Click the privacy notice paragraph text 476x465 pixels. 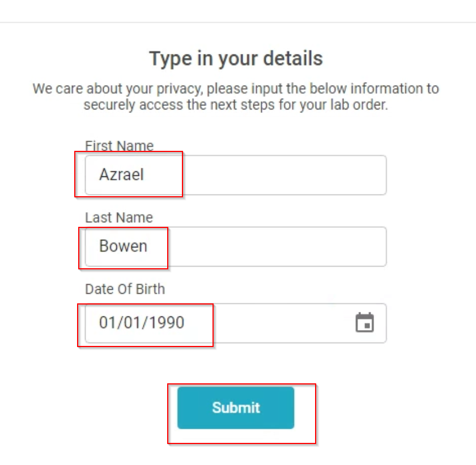click(236, 97)
